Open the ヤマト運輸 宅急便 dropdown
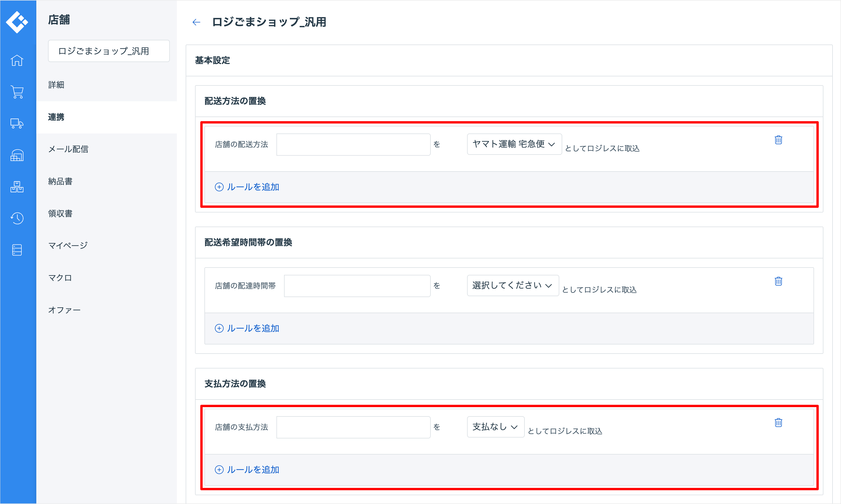Viewport: 841px width, 504px height. tap(514, 144)
